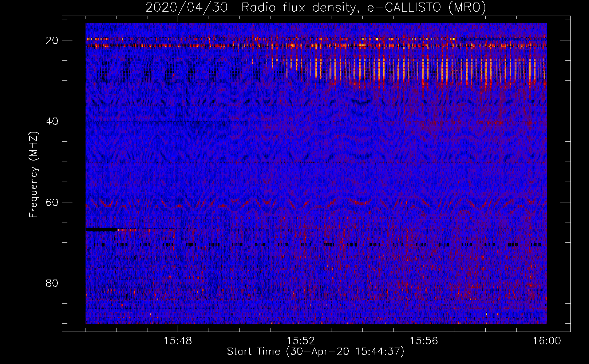The width and height of the screenshot is (589, 364).
Task: Click the time tick label '15:52'
Action: click(x=301, y=341)
